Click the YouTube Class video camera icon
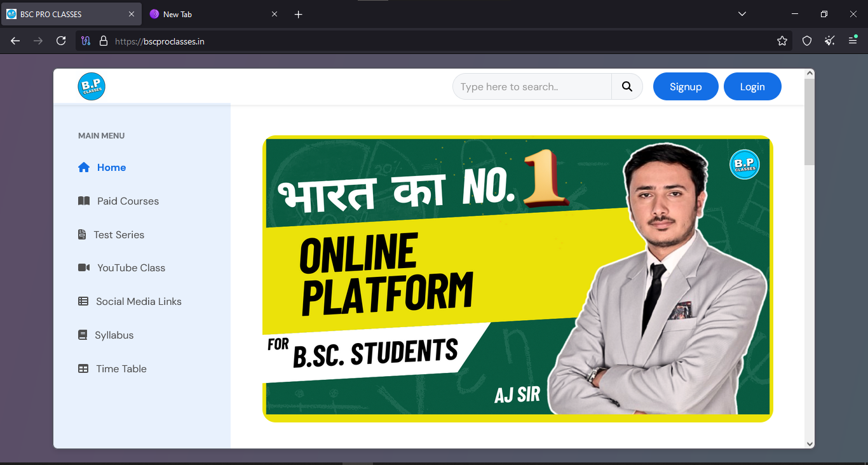868x465 pixels. click(84, 267)
